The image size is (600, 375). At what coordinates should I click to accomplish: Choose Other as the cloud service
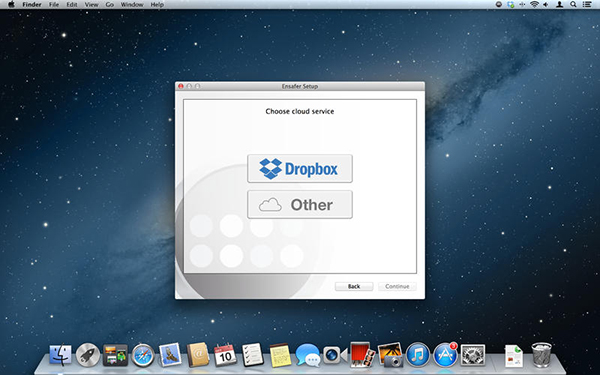(300, 204)
